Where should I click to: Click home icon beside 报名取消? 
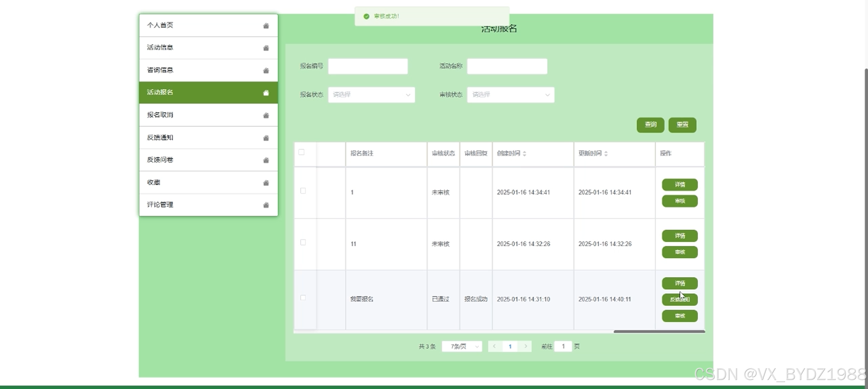(x=266, y=115)
